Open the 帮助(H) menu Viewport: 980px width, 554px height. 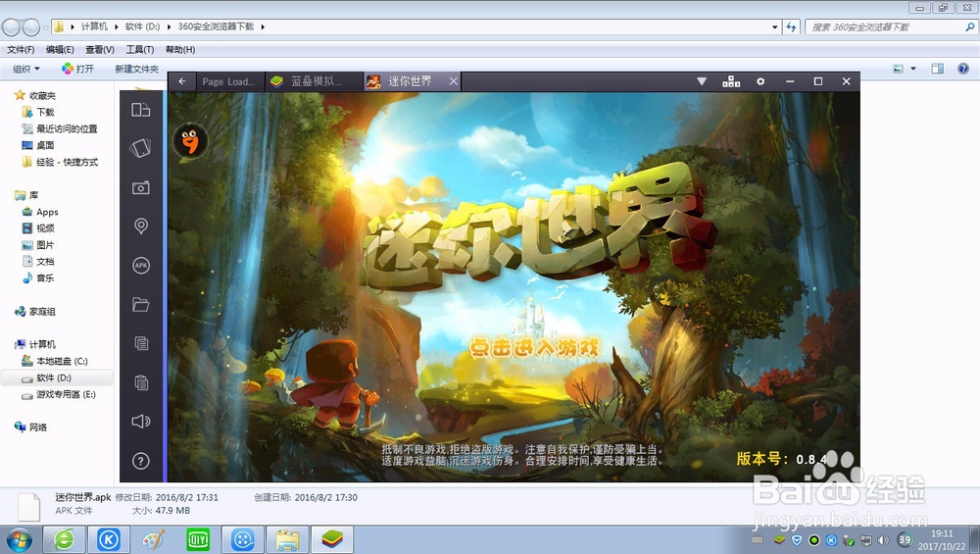[x=180, y=49]
